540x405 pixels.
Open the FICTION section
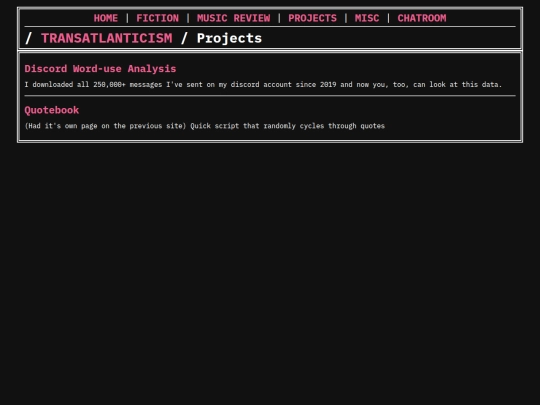(157, 18)
